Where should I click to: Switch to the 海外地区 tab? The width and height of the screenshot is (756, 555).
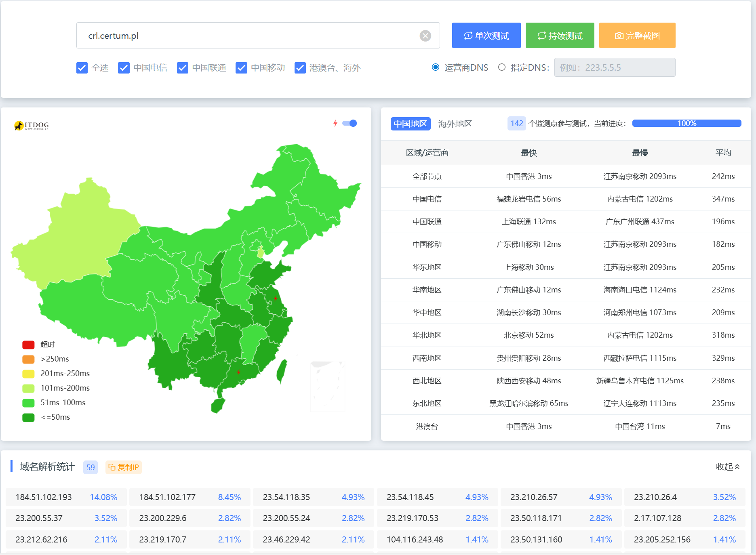click(x=455, y=124)
